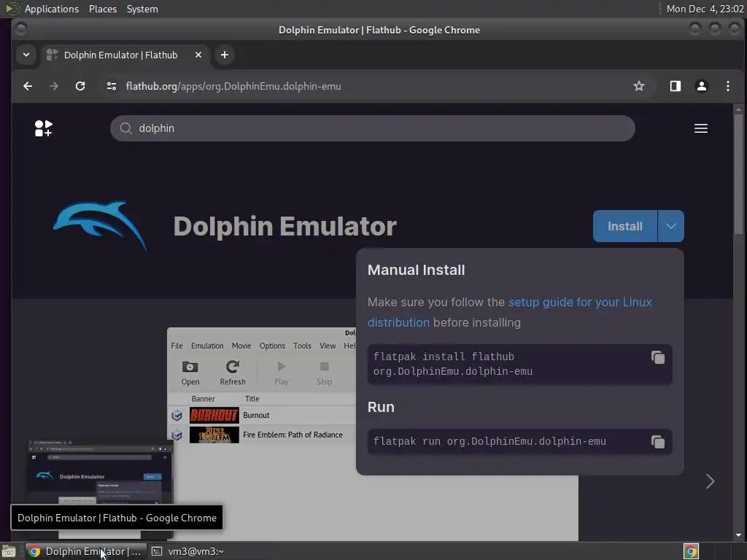Click the address bar URL
This screenshot has width=747, height=560.
[233, 86]
